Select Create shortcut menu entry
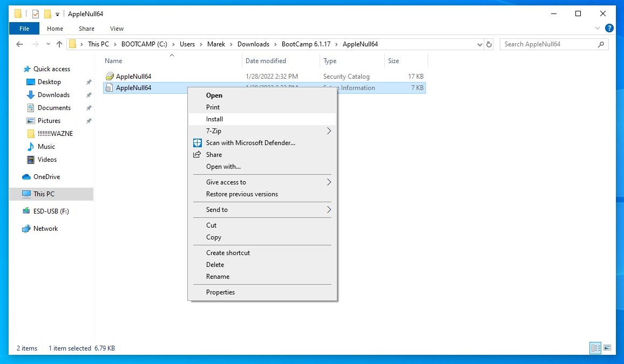The height and width of the screenshot is (364, 624). (x=262, y=253)
